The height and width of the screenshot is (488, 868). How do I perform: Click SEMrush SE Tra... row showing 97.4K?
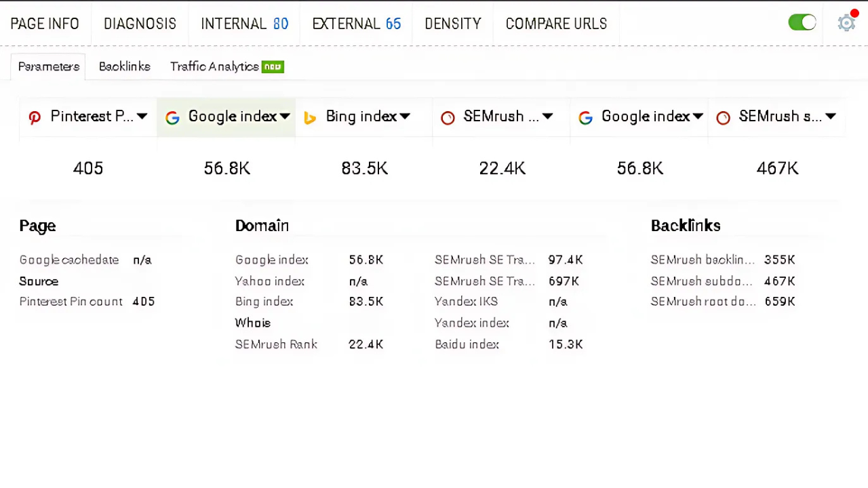509,260
